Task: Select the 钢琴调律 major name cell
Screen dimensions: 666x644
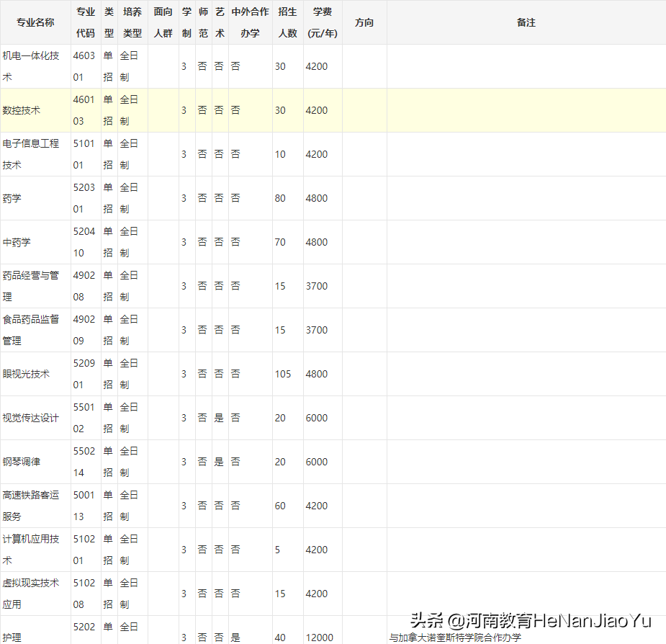Action: pos(22,462)
